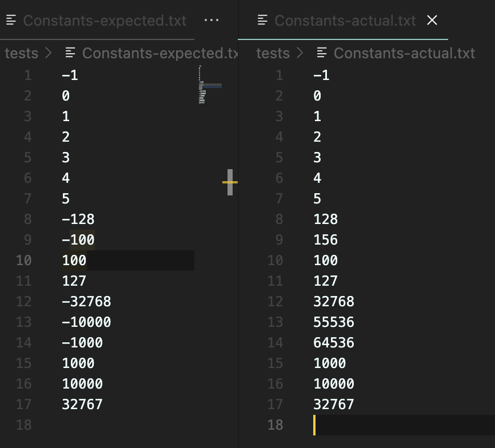Click file icon on Constants-actual.txt tab
Screen dimensions: 495x448
(263, 21)
